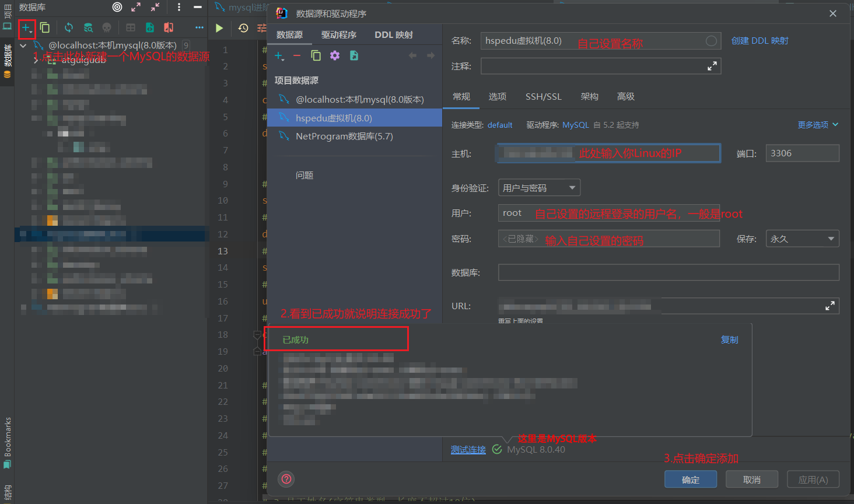Open the query console file icon
Screen dimensions: 854x504
pos(150,27)
